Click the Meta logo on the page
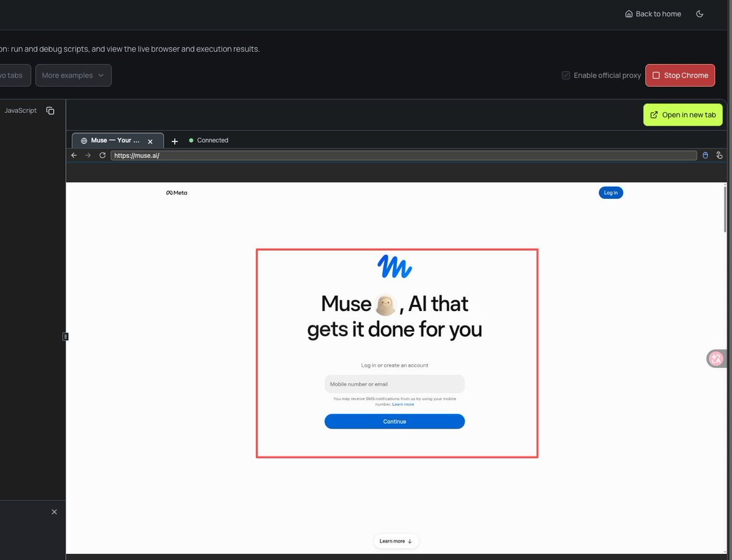This screenshot has width=732, height=560. (176, 193)
